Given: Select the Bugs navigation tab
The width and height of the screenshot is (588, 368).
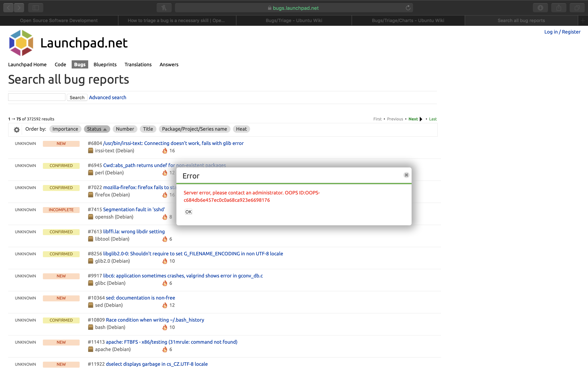Looking at the screenshot, I should [80, 64].
